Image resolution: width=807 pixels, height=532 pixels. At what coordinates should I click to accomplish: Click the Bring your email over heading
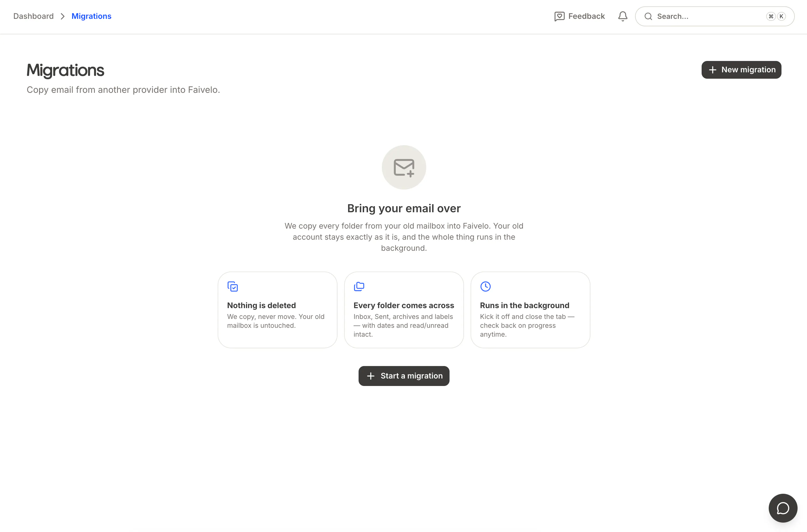pos(404,208)
